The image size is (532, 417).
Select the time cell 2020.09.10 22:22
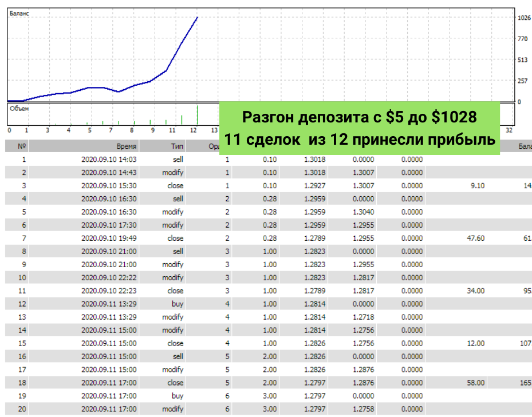point(109,277)
